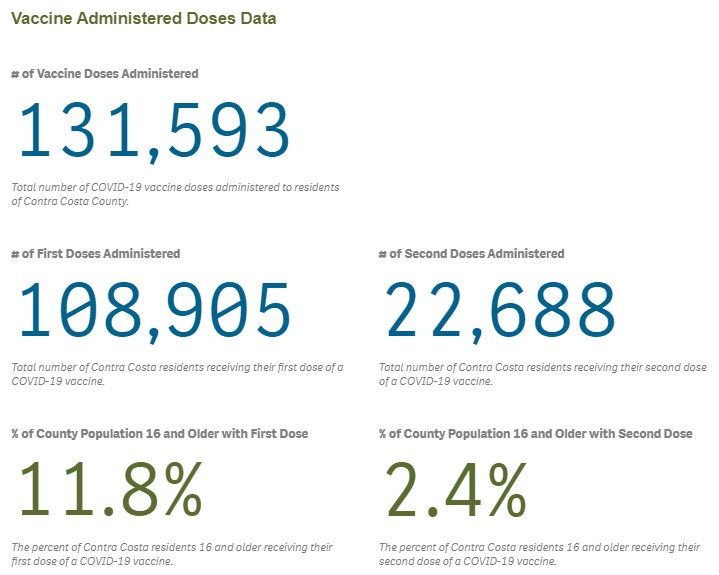The height and width of the screenshot is (575, 719).
Task: Click the 131,593 total doses value
Action: click(x=154, y=131)
